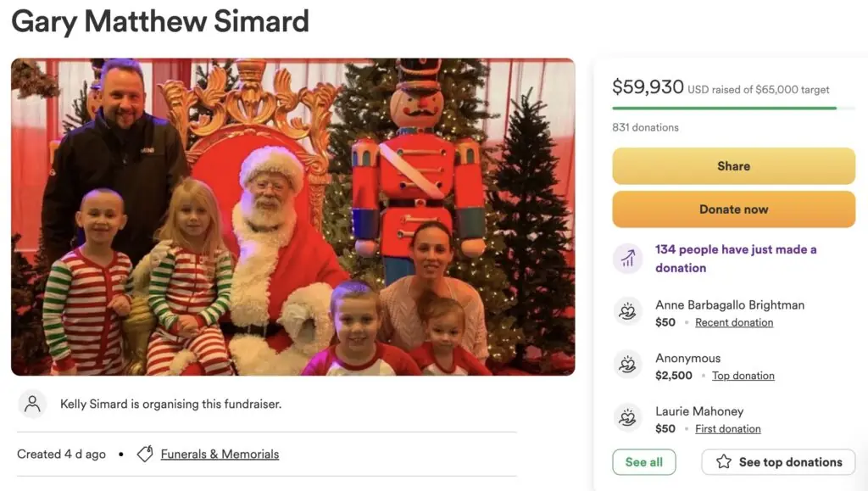
Task: Click the star icon in See top donations
Action: coord(724,462)
